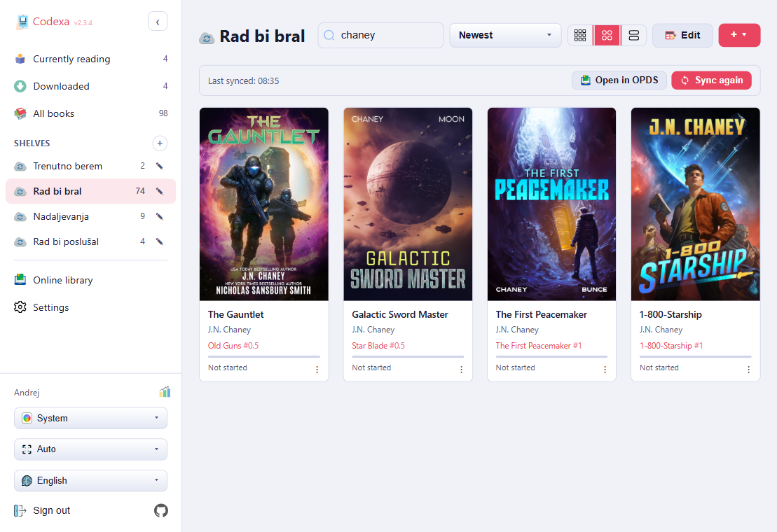777x532 pixels.
Task: Click Sync again
Action: [712, 80]
